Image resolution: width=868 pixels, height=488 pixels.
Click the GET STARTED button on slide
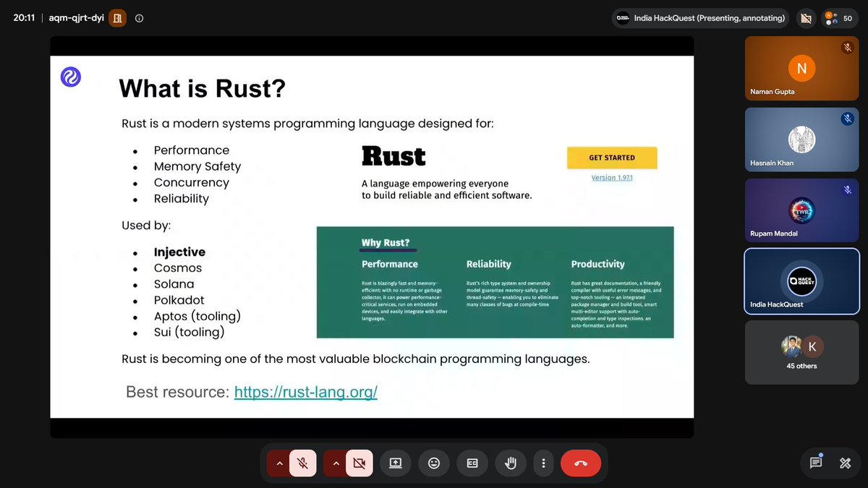tap(612, 158)
